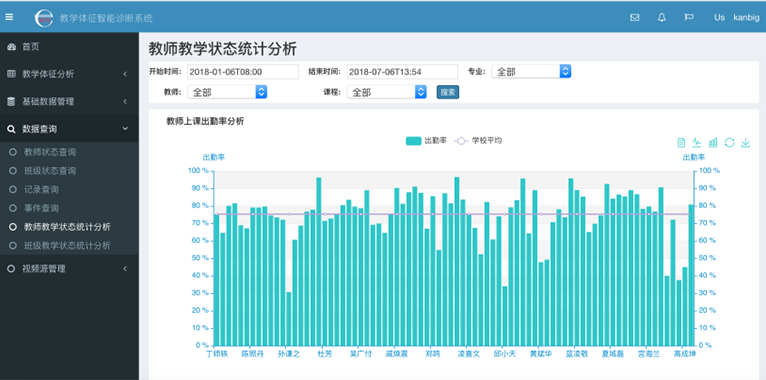
Task: Click the axis label 邱小天
Action: 505,354
